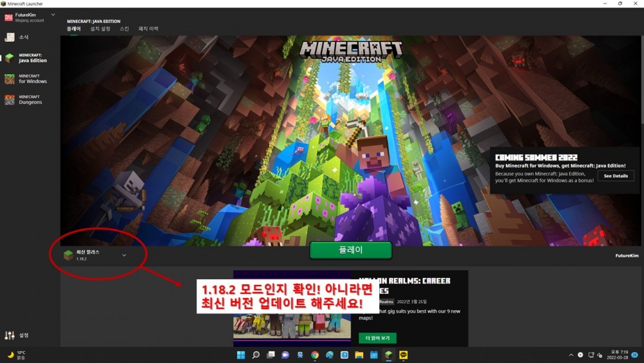Open the Windows Start menu
This screenshot has width=644, height=363.
click(x=241, y=355)
